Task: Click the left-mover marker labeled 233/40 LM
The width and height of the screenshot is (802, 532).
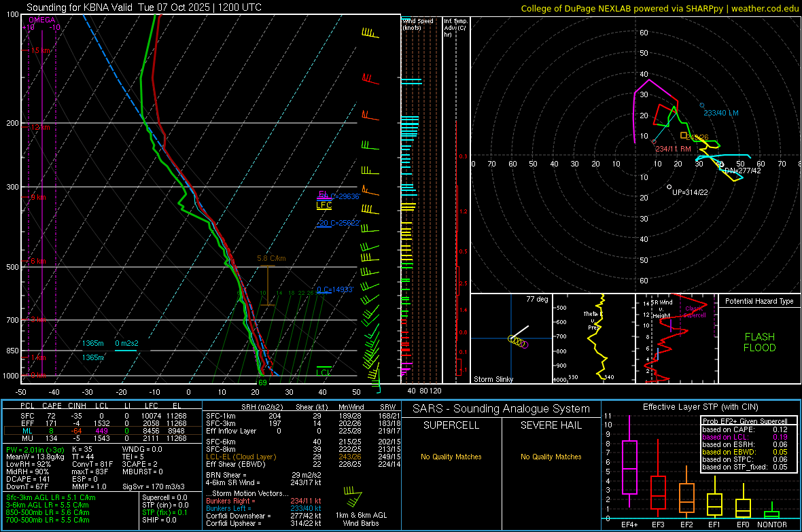Action: click(701, 105)
